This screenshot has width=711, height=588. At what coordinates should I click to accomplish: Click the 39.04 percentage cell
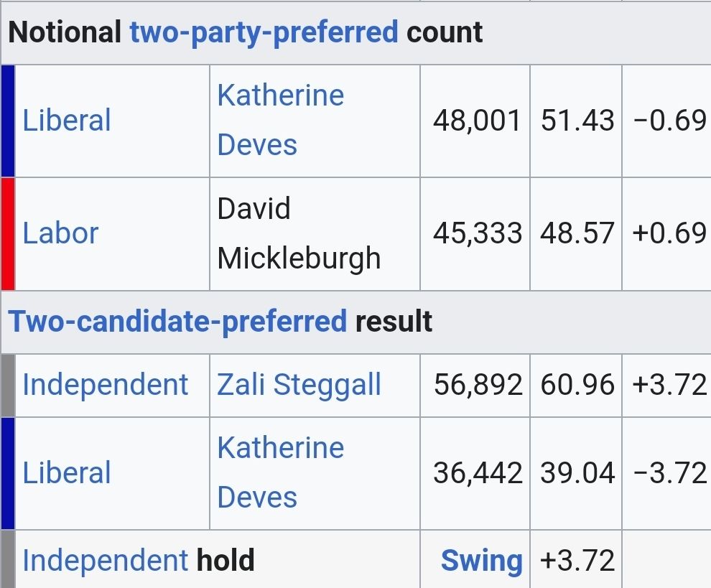(576, 473)
